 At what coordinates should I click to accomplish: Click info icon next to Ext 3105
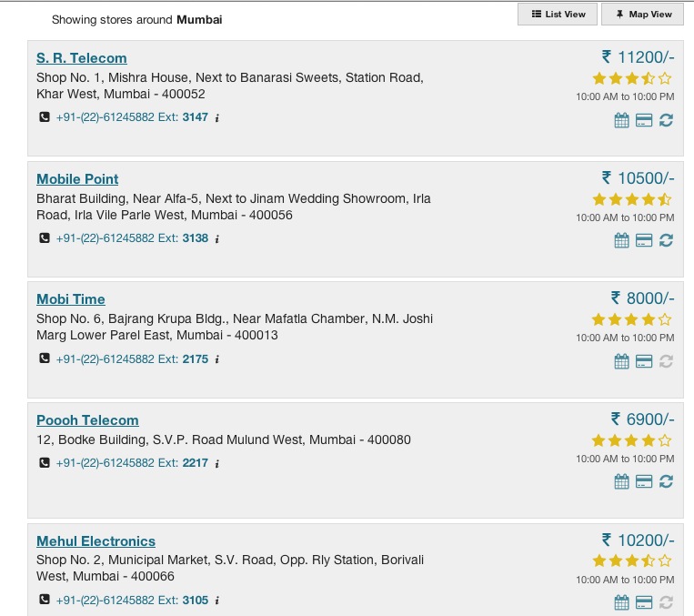click(x=216, y=601)
